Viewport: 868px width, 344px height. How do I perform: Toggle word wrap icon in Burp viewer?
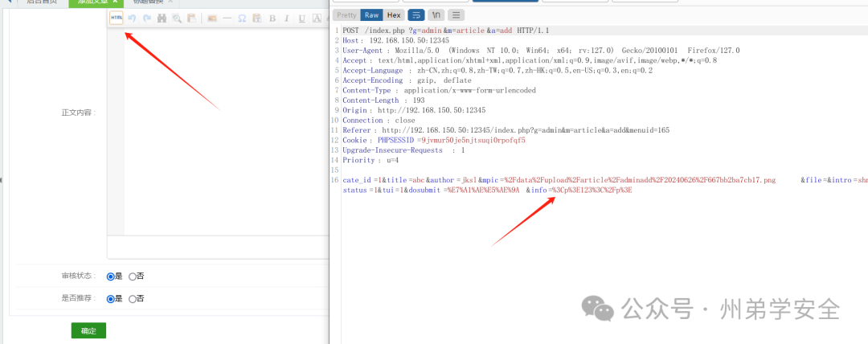click(x=416, y=15)
